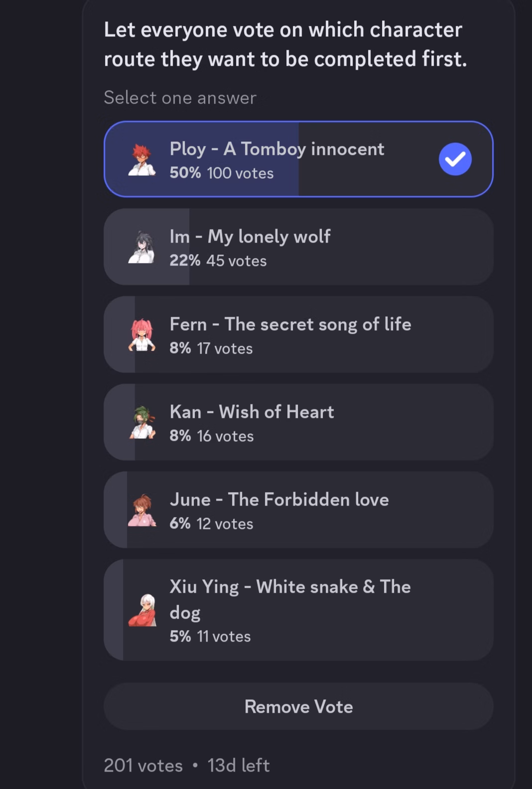Click the pink-haired Fern character avatar
The image size is (532, 789).
[142, 335]
